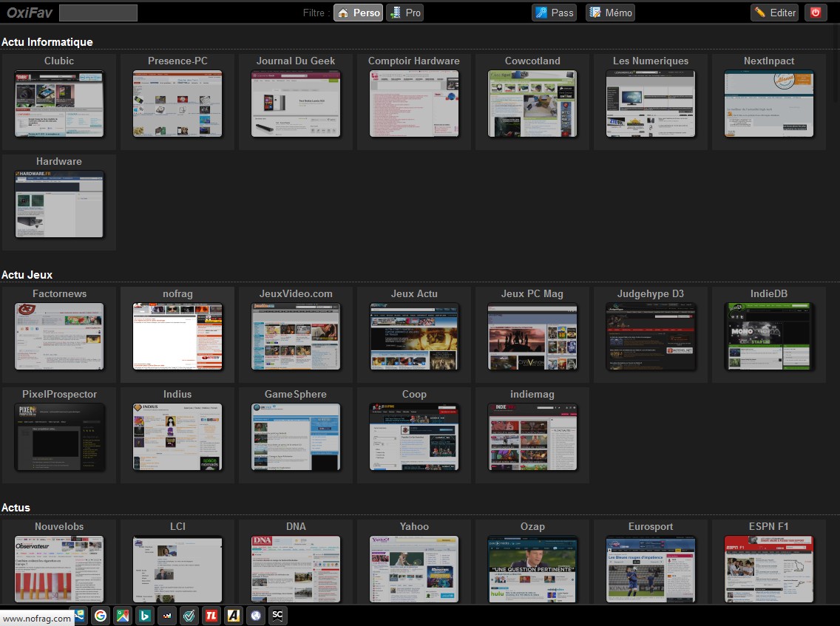Click the red power button icon

816,13
